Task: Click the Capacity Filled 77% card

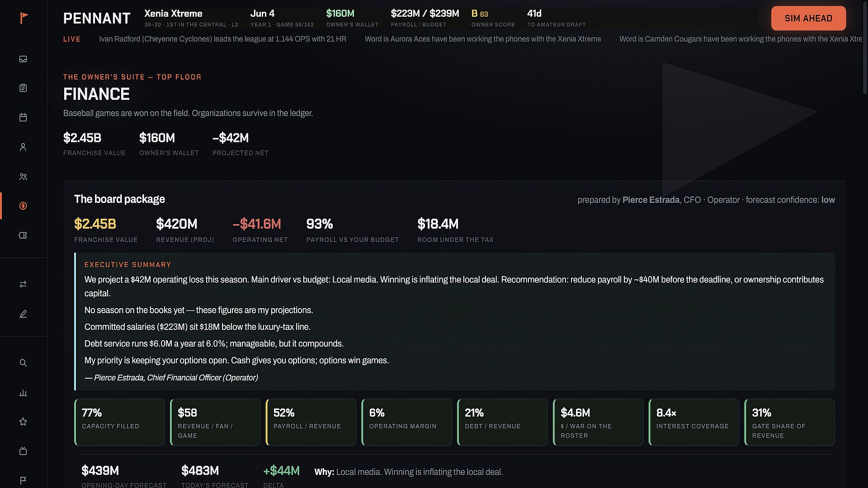Action: (120, 422)
